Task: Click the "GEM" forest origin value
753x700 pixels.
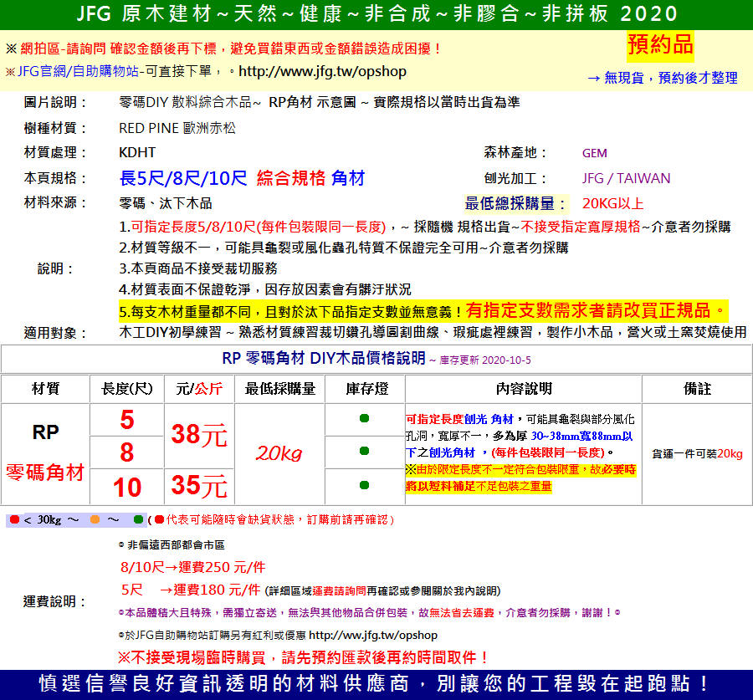Action: click(595, 153)
